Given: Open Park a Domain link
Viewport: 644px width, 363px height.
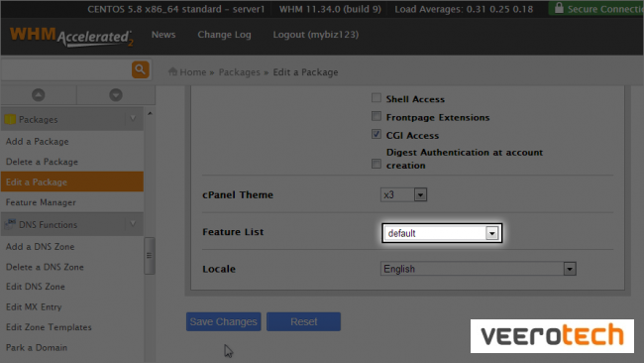Looking at the screenshot, I should (37, 348).
